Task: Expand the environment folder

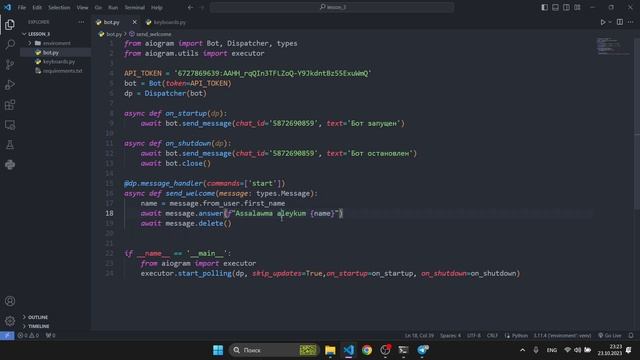Action: click(56, 43)
